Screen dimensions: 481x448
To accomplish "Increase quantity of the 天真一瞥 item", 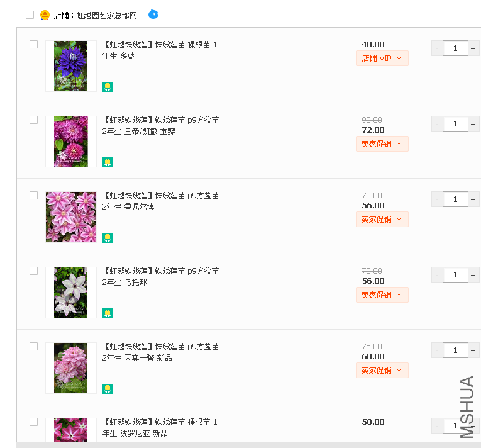I will pyautogui.click(x=473, y=350).
